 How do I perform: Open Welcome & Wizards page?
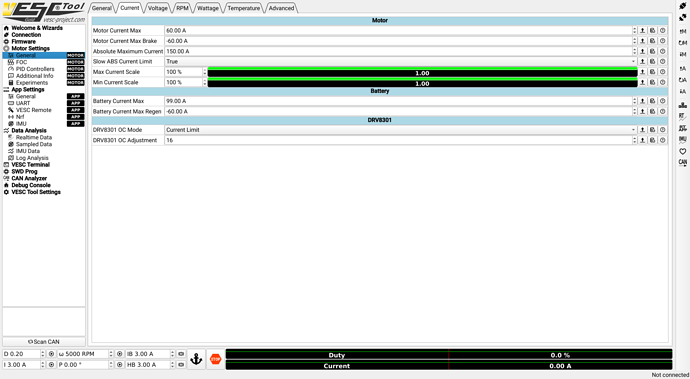[37, 28]
